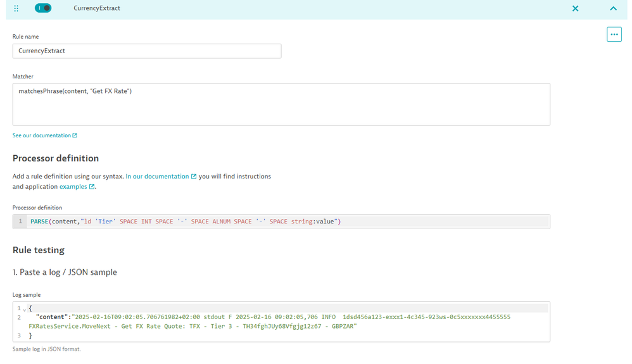Screen dimensions: 632x364
Task: Click the PARSE code line in Processor definition
Action: 186,222
